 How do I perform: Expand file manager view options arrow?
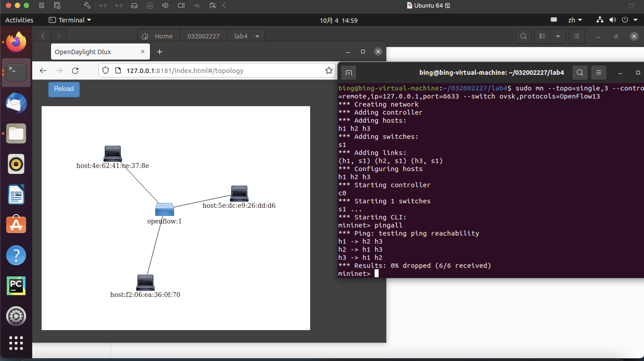click(x=558, y=37)
